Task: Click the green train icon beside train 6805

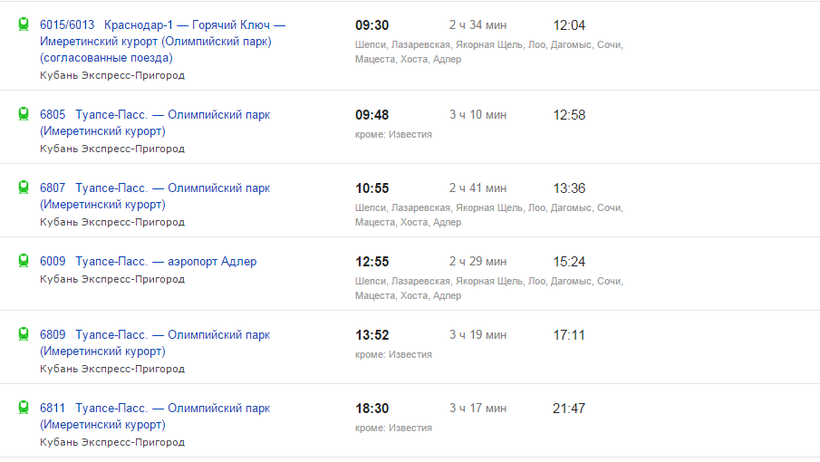Action: tap(24, 115)
